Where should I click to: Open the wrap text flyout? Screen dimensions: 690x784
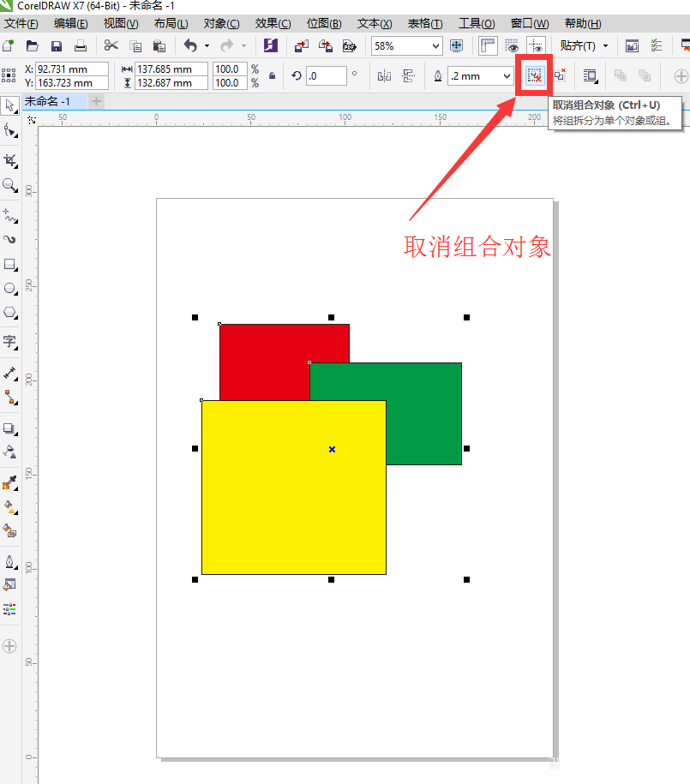click(x=591, y=76)
